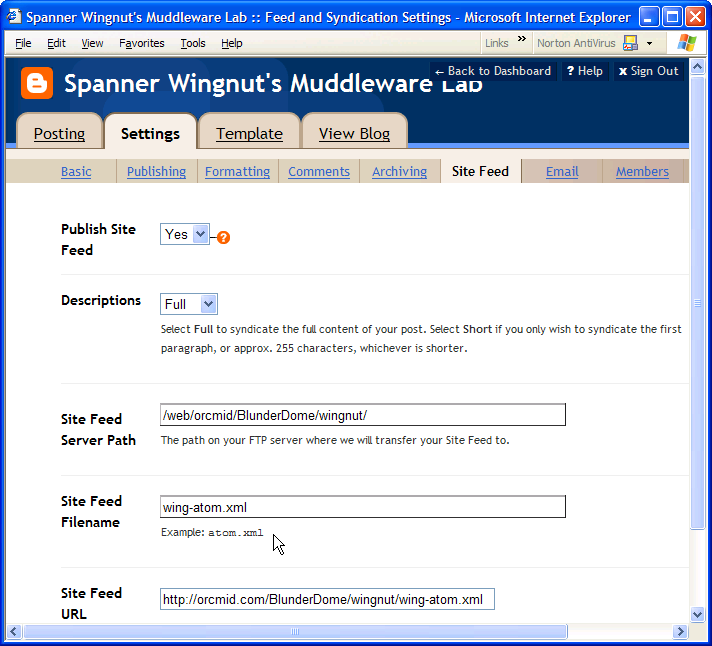712x646 pixels.
Task: Click the Site Feed Filename input field
Action: point(362,507)
